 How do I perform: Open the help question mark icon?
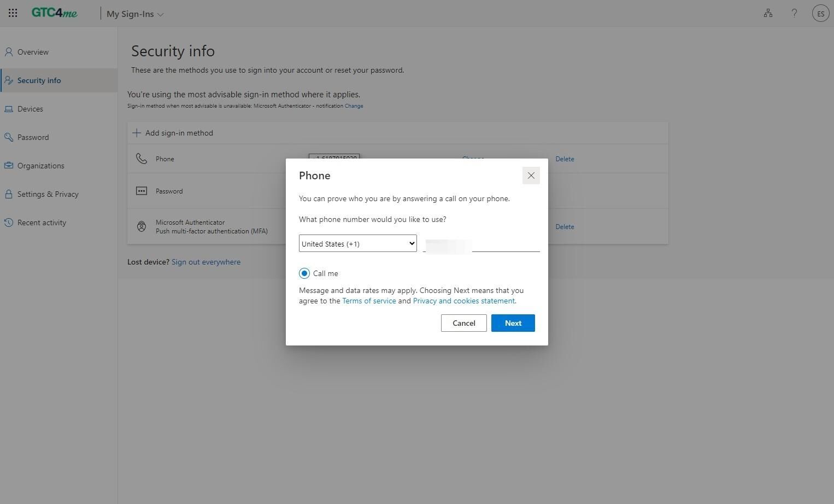[794, 13]
